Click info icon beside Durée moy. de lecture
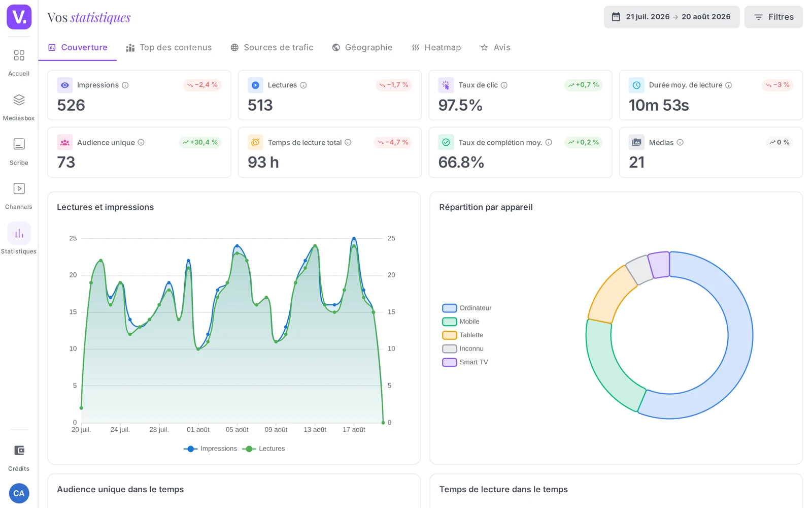The width and height of the screenshot is (812, 508). point(729,85)
